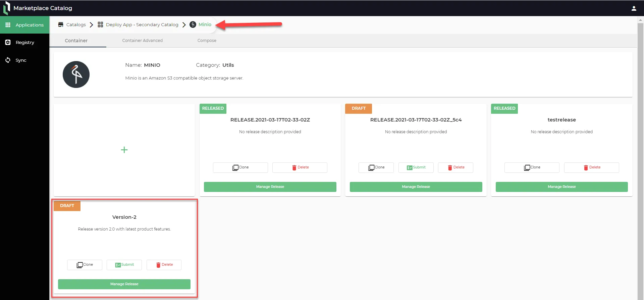
Task: Click the Registry icon in sidebar
Action: click(x=8, y=42)
